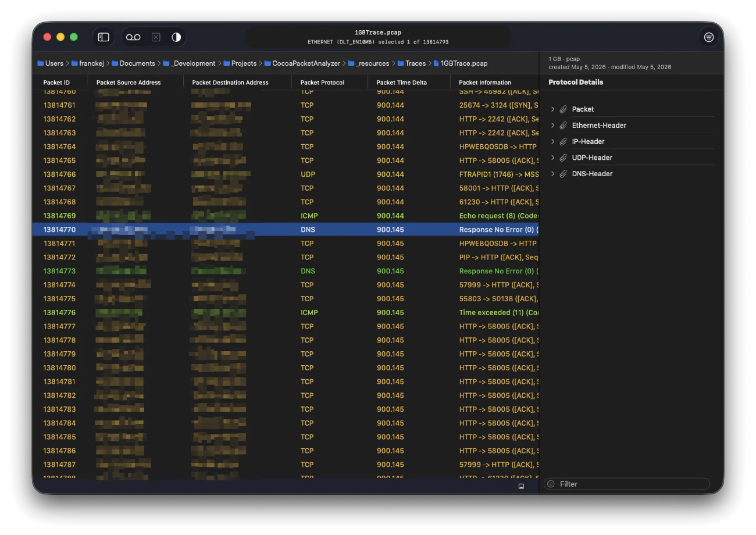Screen dimensions: 756x535
Task: Click the 55803 -> 50138 info cell
Action: pos(499,299)
